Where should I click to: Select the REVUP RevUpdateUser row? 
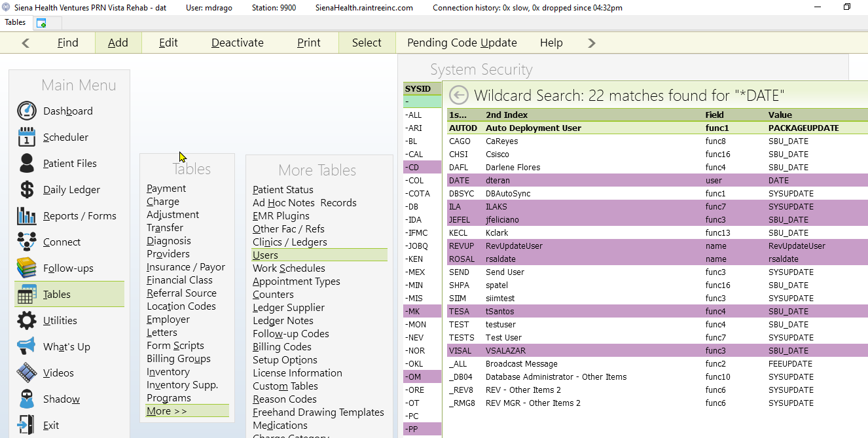pyautogui.click(x=657, y=246)
